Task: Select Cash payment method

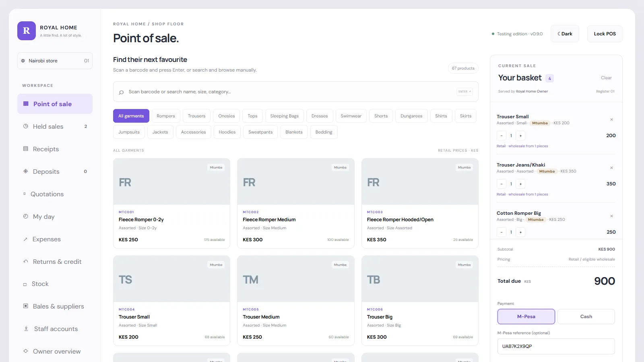Action: pos(586,317)
